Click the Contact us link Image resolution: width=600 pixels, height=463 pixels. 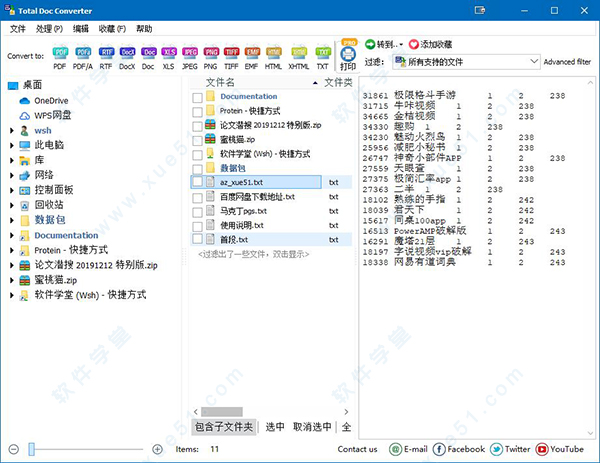point(357,449)
